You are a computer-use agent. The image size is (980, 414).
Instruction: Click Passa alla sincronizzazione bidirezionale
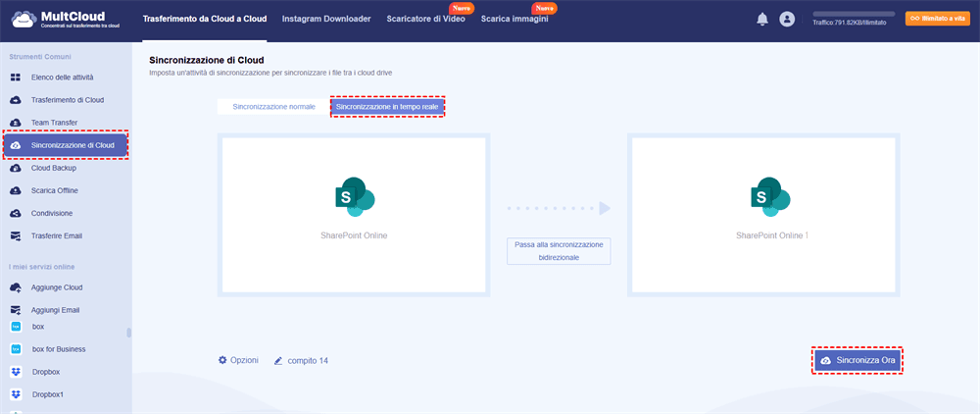tap(559, 251)
